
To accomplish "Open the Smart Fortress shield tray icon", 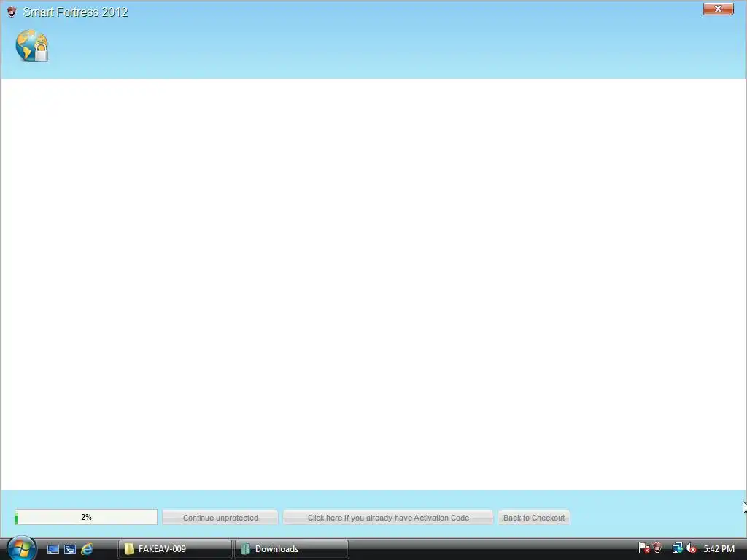I will pyautogui.click(x=657, y=548).
